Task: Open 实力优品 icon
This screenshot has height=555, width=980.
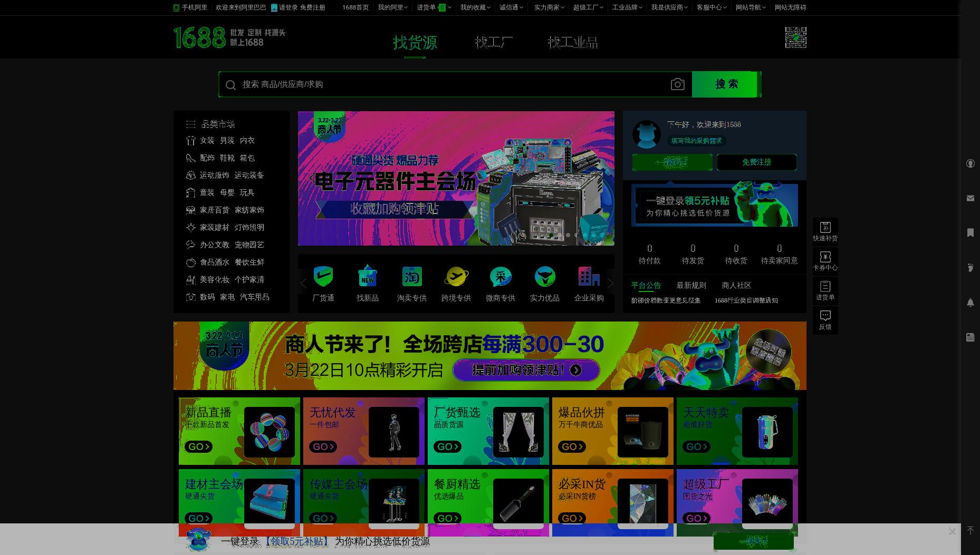Action: [x=544, y=277]
